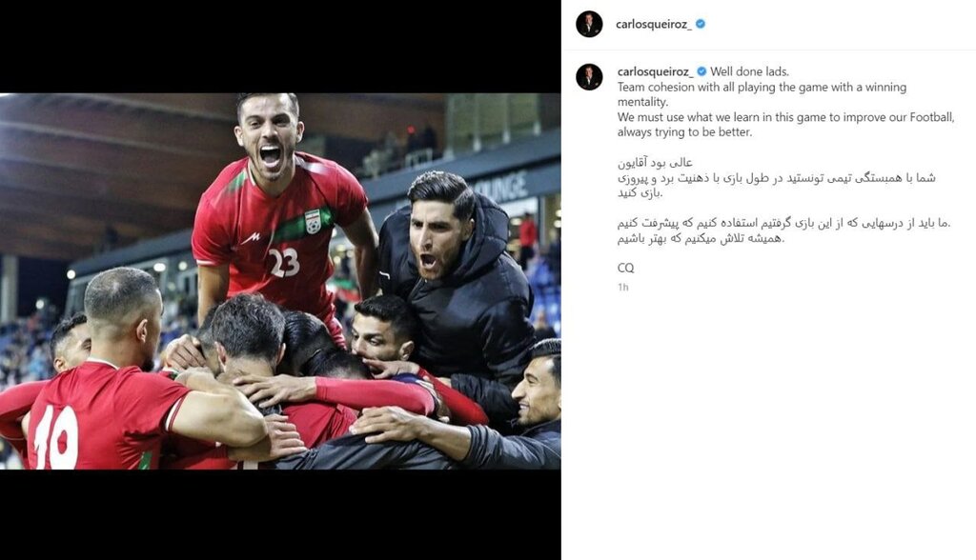
Task: Click the 'Team cohesion' caption line
Action: point(762,94)
